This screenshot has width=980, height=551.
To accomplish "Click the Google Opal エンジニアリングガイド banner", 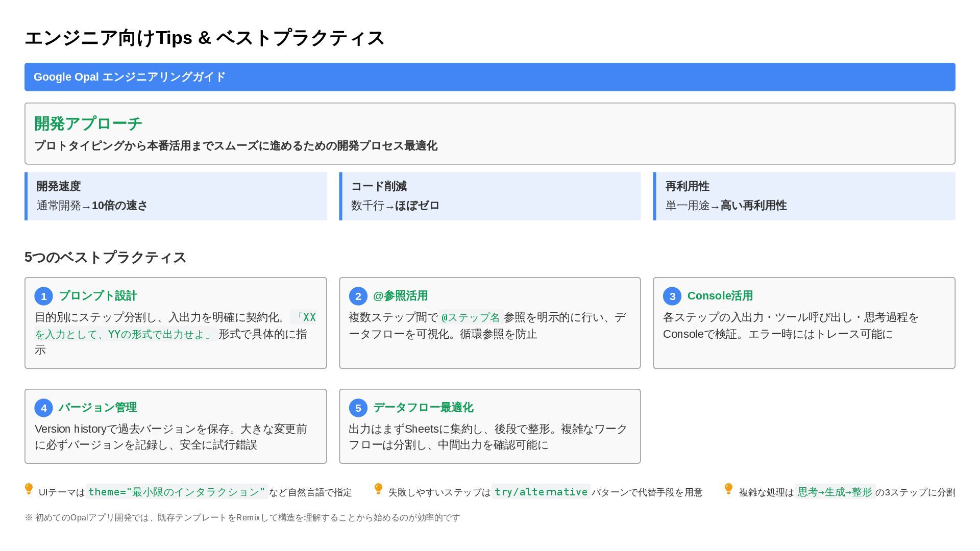I will click(489, 77).
